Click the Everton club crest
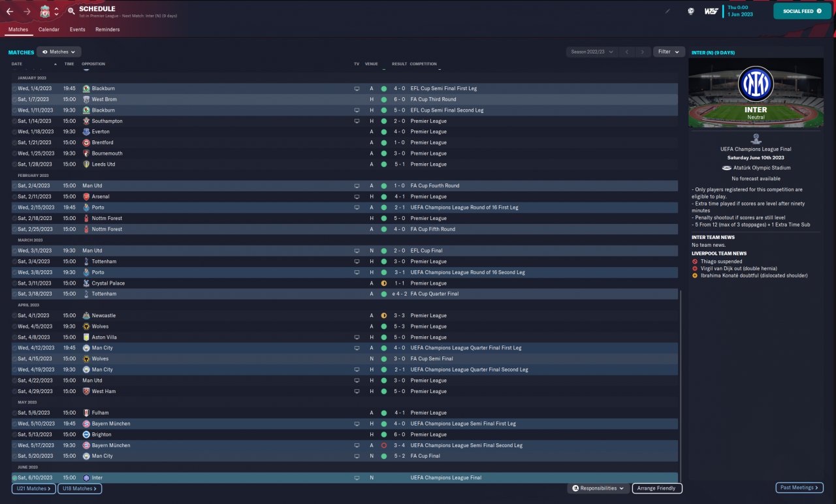The image size is (836, 504). (86, 132)
